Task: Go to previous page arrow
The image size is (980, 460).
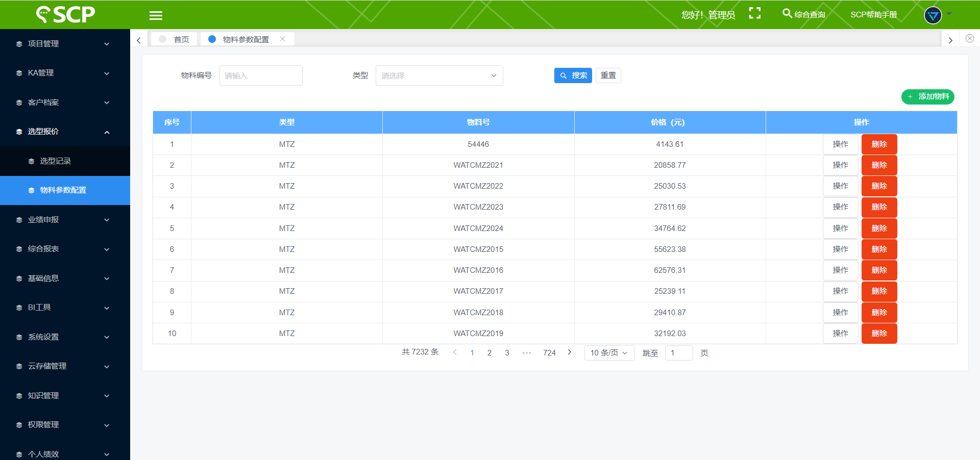Action: pyautogui.click(x=455, y=352)
